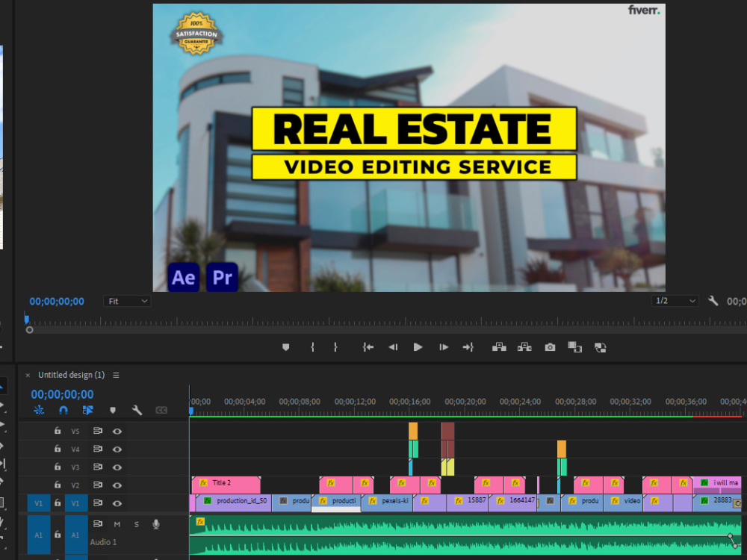The width and height of the screenshot is (747, 560).
Task: Select the pexels-ki clip on V1
Action: coord(387,503)
